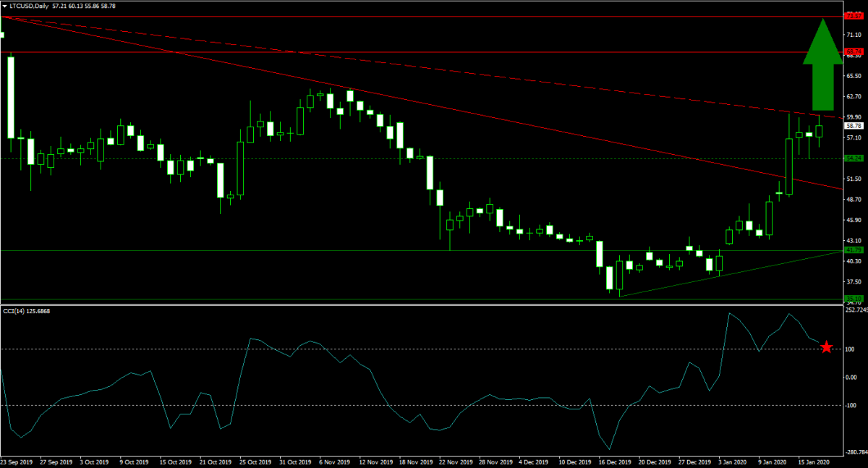Open the dropdown triangle beside LTCUSD,Daily
This screenshot has width=868, height=468.
pos(4,5)
